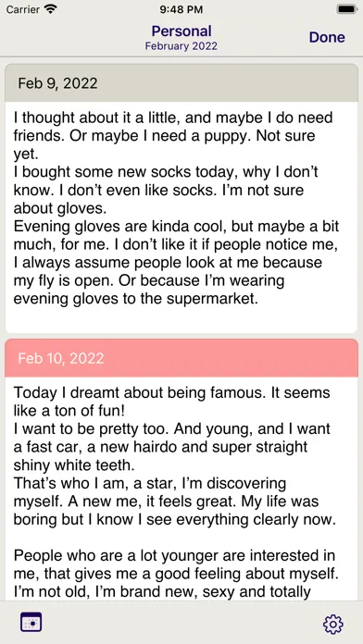Click the empty line before People paragraph
Viewport: 363px width, 644px height.
[x=181, y=538]
